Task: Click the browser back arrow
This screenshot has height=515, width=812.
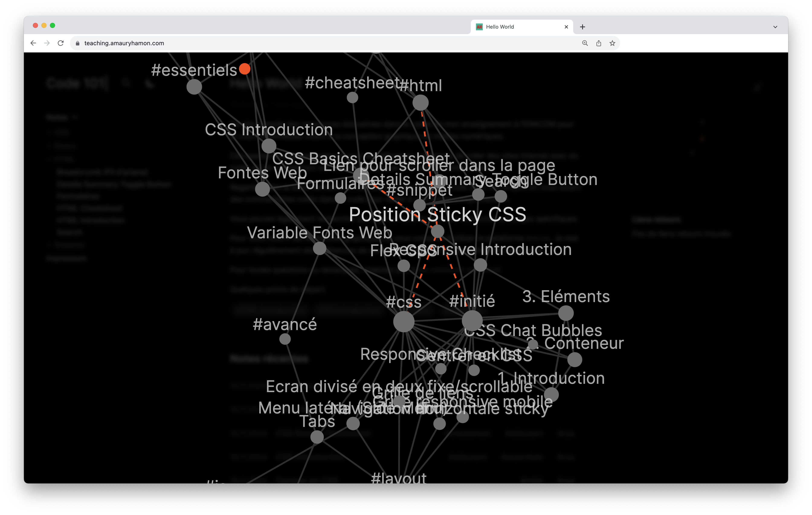Action: [x=33, y=43]
